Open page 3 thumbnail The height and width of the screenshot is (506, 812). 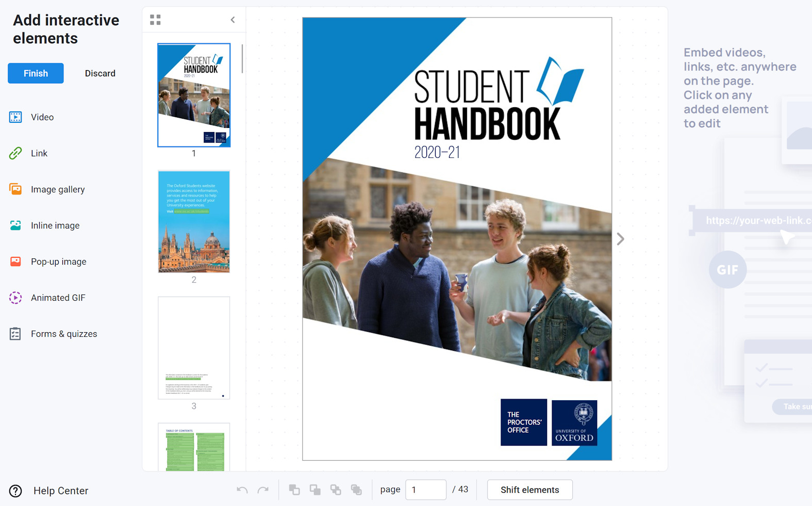[x=194, y=348]
